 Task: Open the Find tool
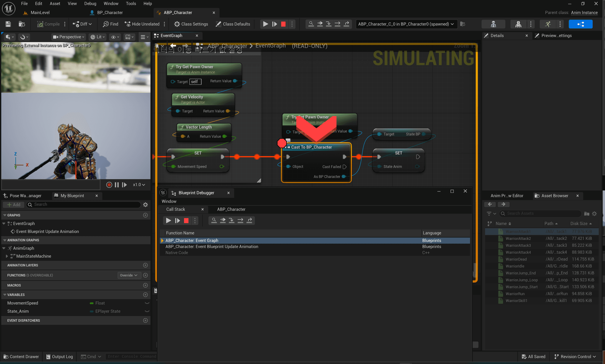click(110, 24)
